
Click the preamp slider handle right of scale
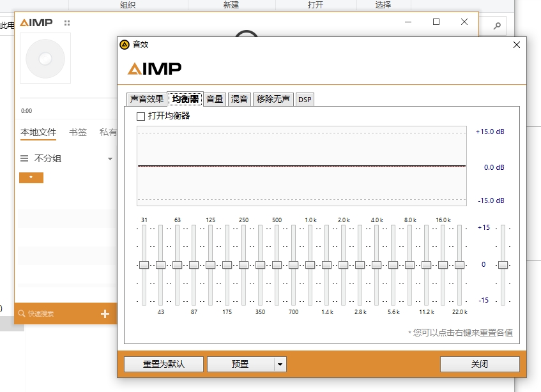503,265
